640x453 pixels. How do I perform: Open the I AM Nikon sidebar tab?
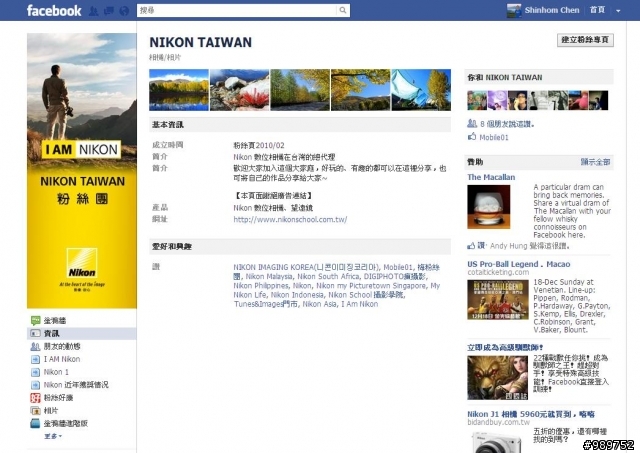(x=62, y=359)
